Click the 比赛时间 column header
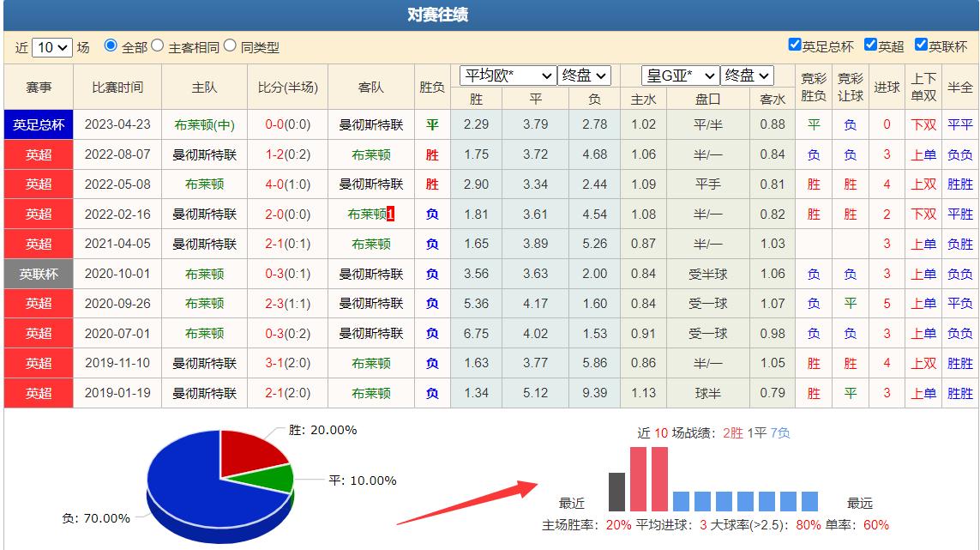The height and width of the screenshot is (550, 980). (116, 87)
